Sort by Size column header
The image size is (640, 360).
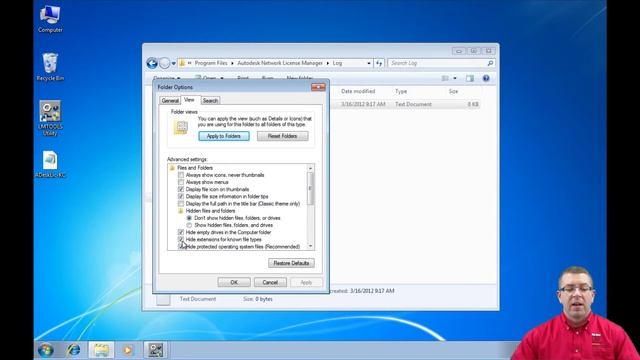pos(453,91)
